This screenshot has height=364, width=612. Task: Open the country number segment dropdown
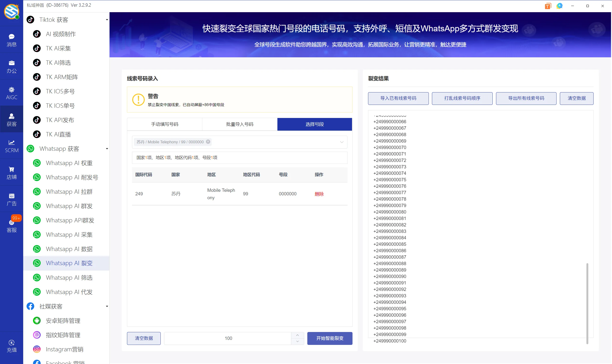click(x=342, y=142)
